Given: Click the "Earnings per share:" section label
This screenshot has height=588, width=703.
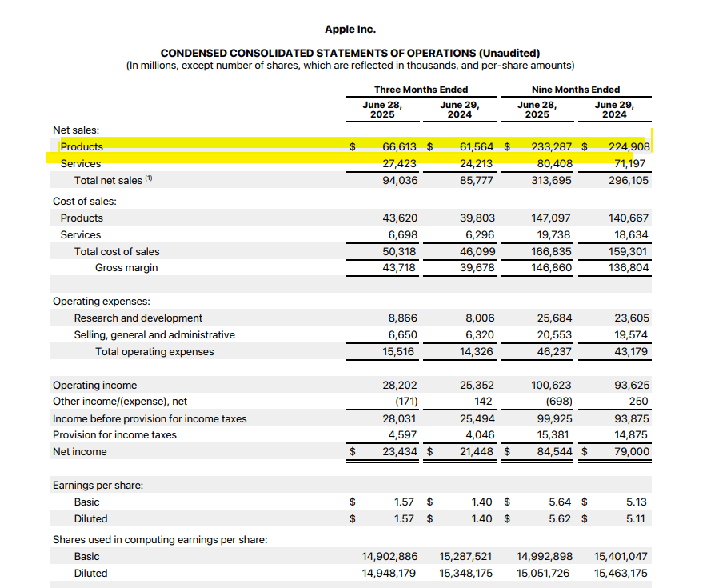Looking at the screenshot, I should click(98, 486).
